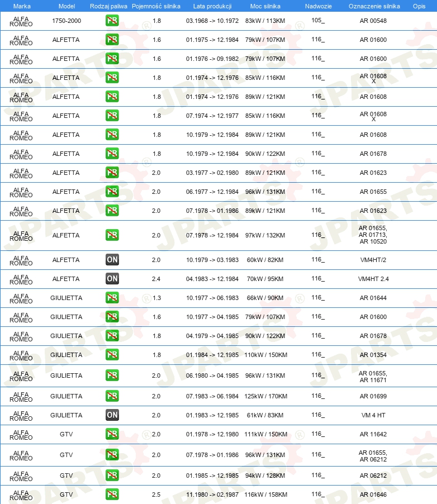The height and width of the screenshot is (504, 437).
Task: Click petrol icon in the AR 01646 row
Action: coord(112,495)
